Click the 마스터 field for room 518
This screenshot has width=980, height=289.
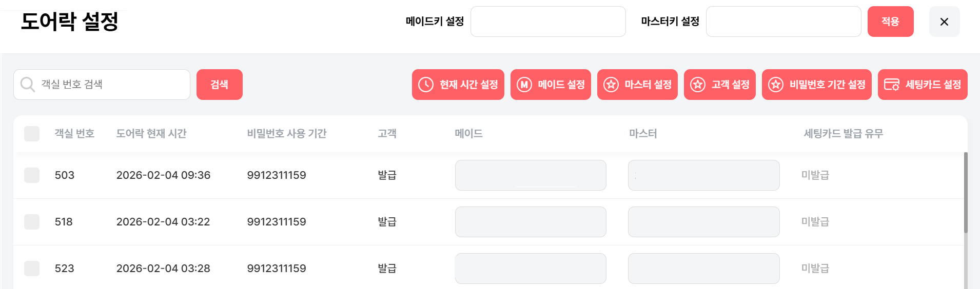(x=703, y=222)
